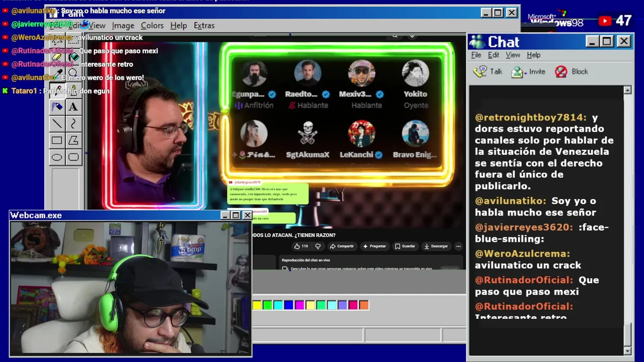Click username @javierreyes3620 in Chat window
The height and width of the screenshot is (362, 644).
(x=524, y=227)
